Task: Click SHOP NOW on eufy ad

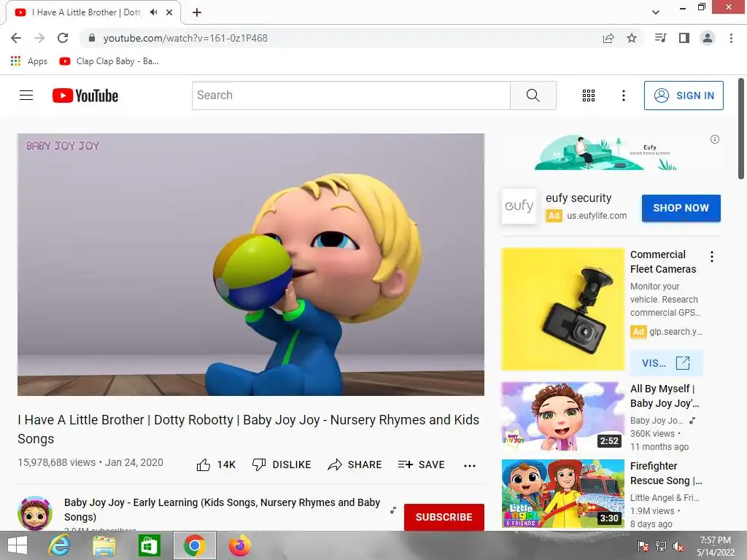Action: pyautogui.click(x=681, y=208)
